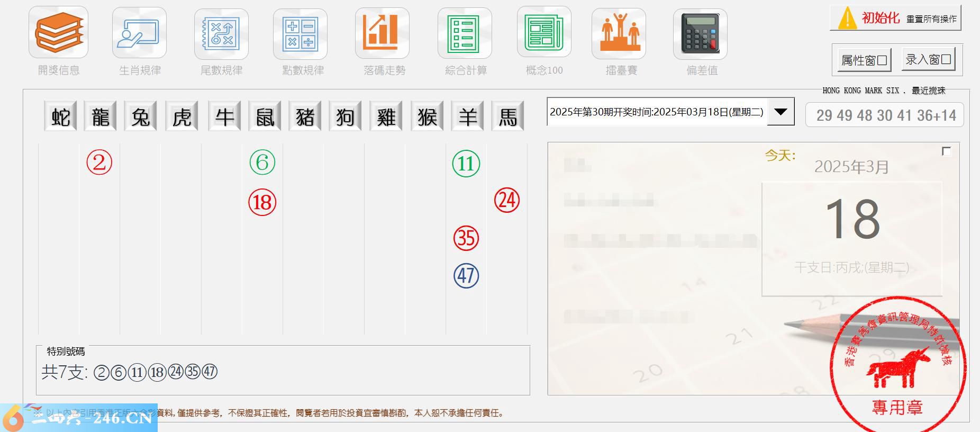Click the red circled number 18 ball
Image resolution: width=980 pixels, height=432 pixels.
[262, 203]
